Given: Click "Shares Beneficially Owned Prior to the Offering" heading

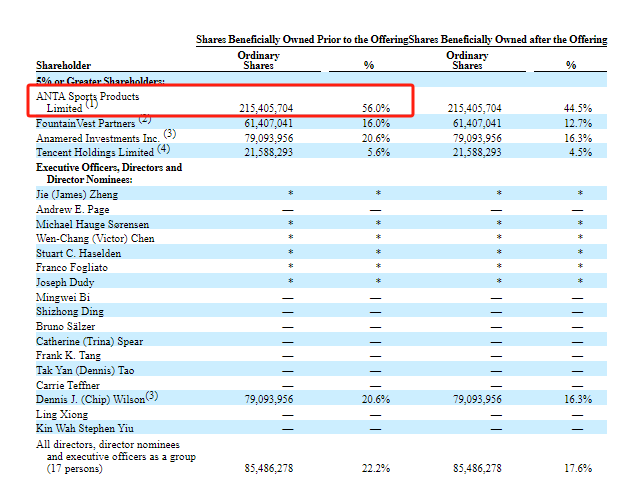Looking at the screenshot, I should point(302,39).
